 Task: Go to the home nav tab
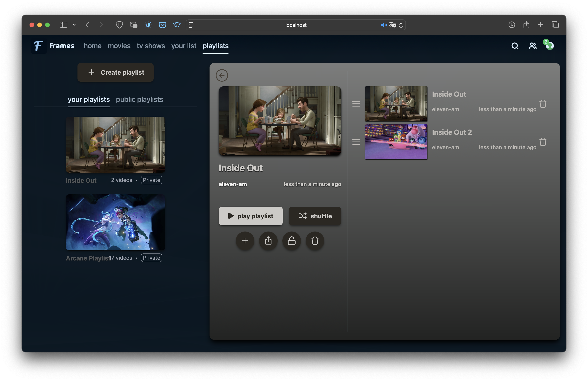click(x=93, y=46)
